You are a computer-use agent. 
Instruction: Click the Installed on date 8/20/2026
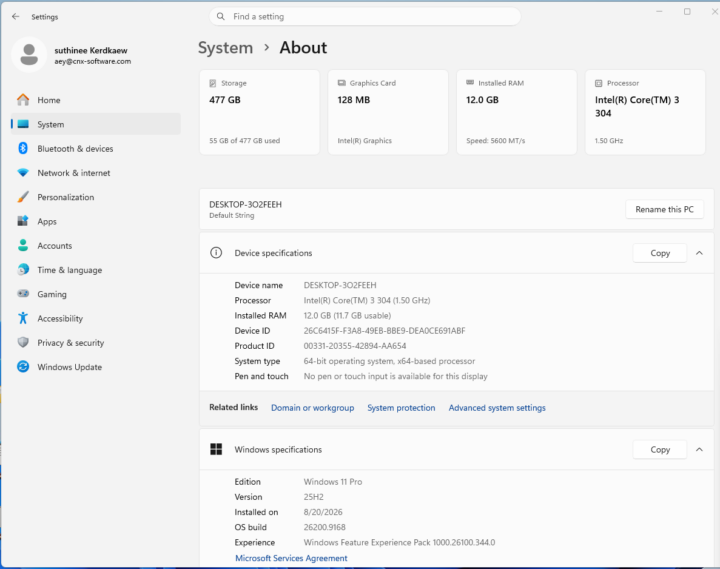tap(323, 512)
